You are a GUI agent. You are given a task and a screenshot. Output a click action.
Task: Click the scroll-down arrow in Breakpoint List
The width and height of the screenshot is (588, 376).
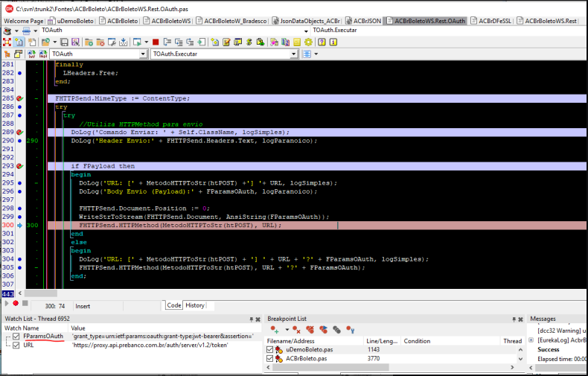pyautogui.click(x=520, y=359)
